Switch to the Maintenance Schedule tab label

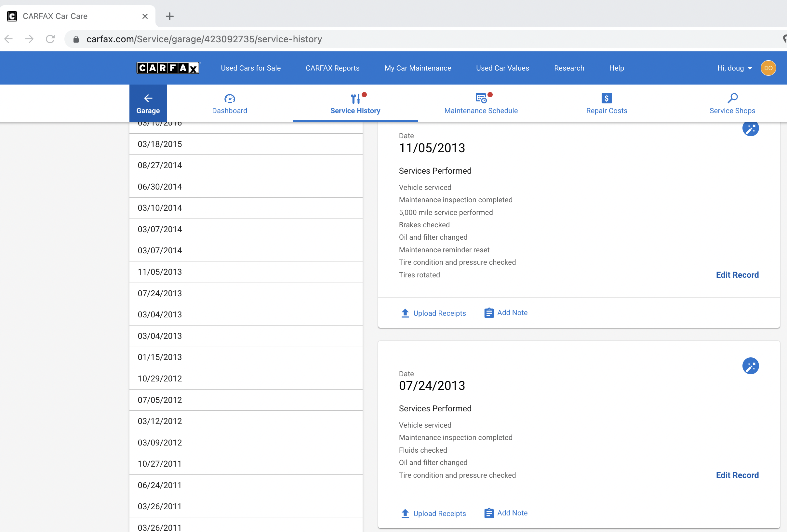coord(481,111)
